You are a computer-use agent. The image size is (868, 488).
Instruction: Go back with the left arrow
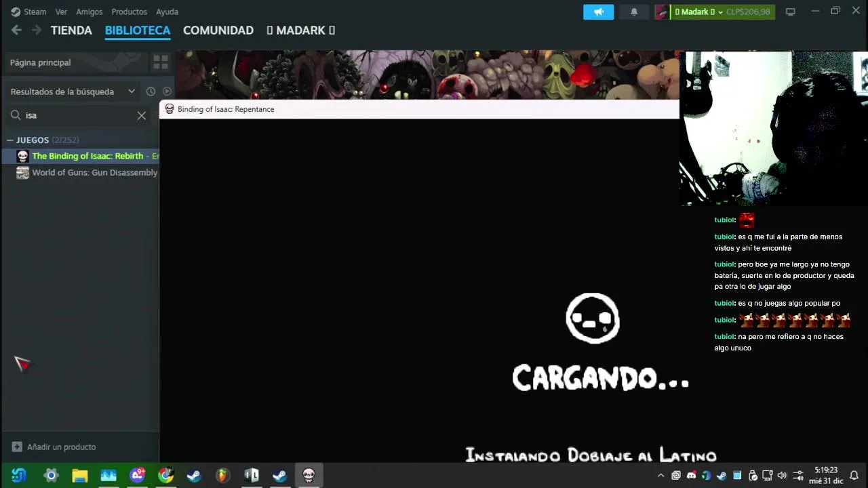(16, 30)
